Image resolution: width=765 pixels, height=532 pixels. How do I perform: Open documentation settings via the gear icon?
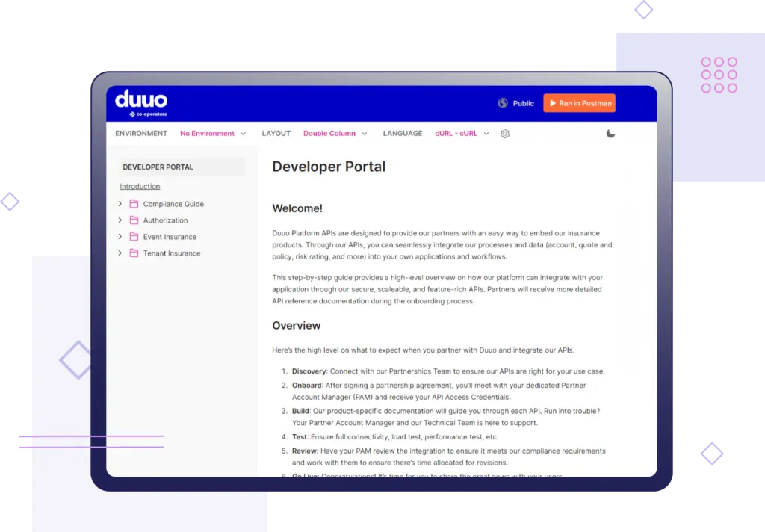click(505, 133)
